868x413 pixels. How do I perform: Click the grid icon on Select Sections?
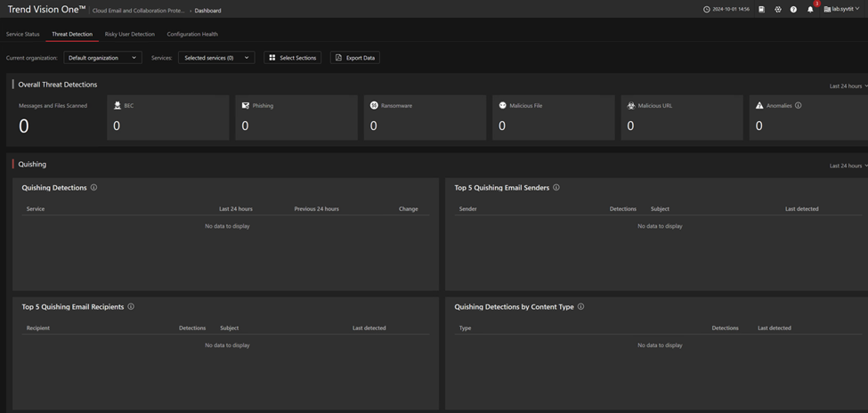[x=272, y=58]
